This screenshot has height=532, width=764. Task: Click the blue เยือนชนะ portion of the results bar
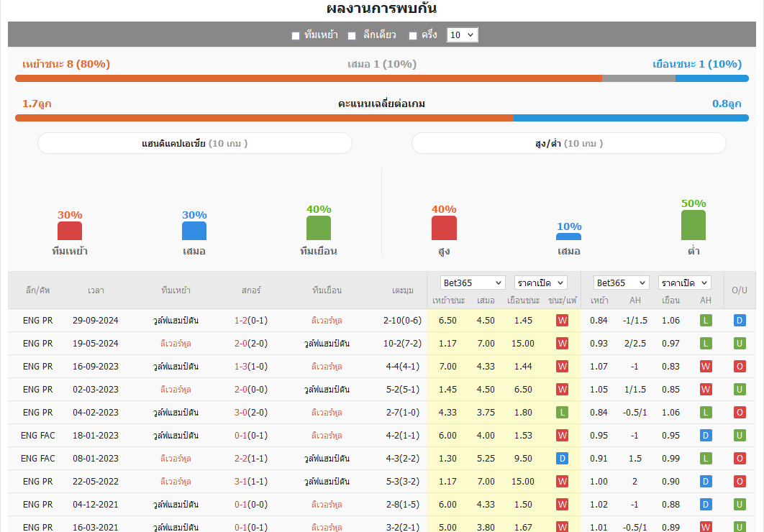point(712,78)
